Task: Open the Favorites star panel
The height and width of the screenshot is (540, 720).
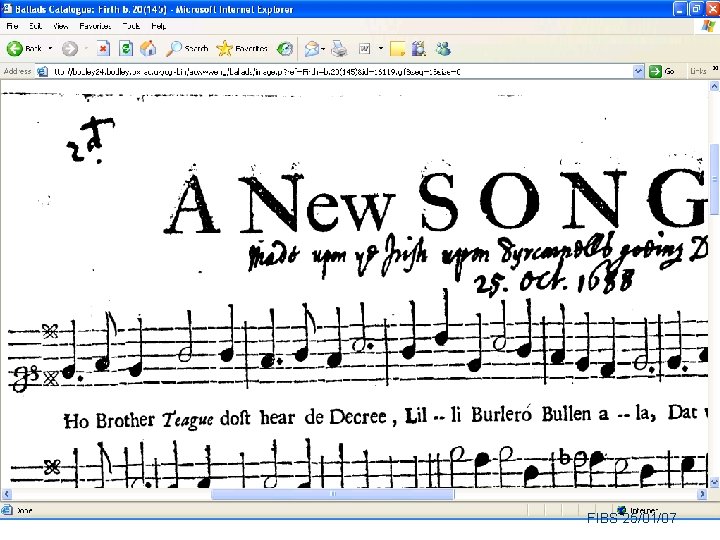Action: 242,48
